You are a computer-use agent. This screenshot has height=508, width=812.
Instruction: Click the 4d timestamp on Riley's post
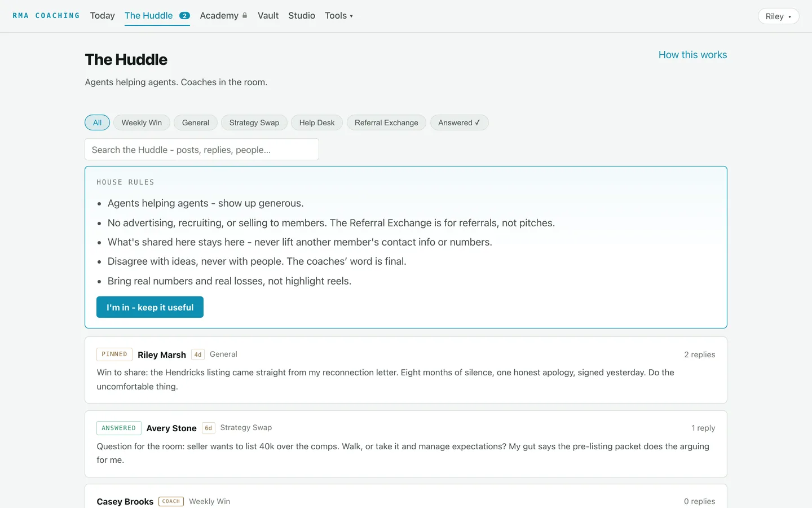[198, 354]
